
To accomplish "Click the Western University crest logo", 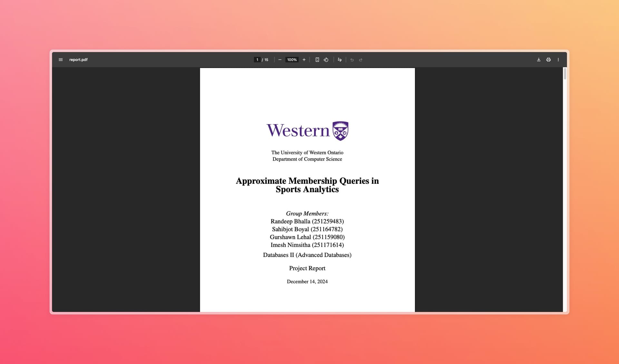I will click(x=340, y=131).
